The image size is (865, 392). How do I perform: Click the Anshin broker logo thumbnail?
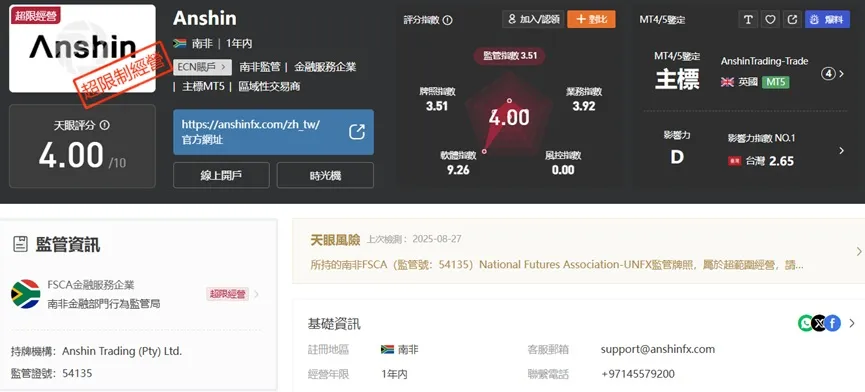[x=83, y=49]
